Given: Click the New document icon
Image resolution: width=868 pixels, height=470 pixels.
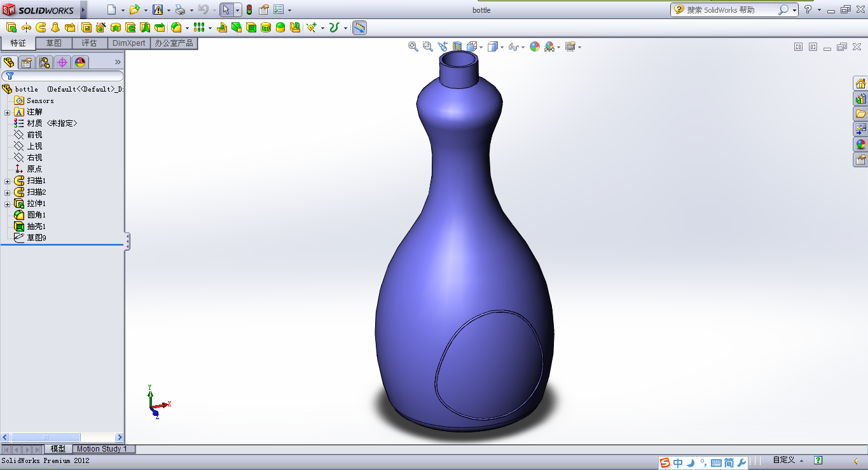Looking at the screenshot, I should click(112, 10).
